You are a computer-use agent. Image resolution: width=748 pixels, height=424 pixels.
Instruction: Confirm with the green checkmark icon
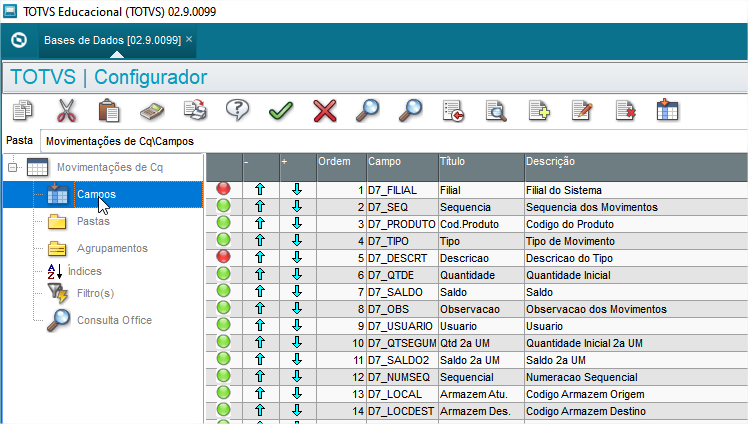pos(281,111)
